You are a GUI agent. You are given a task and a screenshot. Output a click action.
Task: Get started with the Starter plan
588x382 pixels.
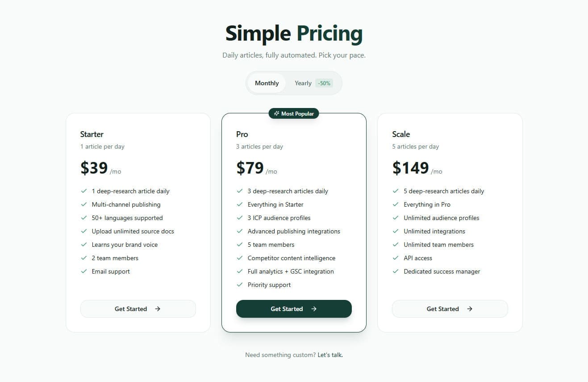pyautogui.click(x=138, y=309)
